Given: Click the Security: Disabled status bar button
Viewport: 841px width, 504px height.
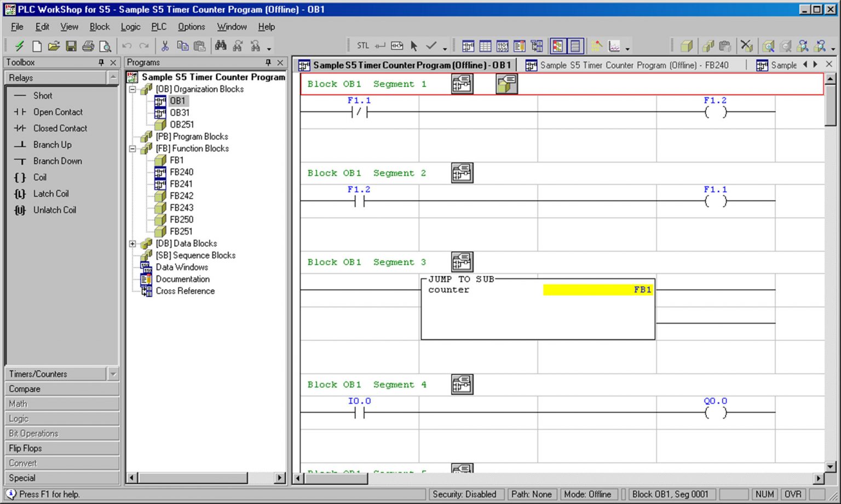Looking at the screenshot, I should 466,494.
